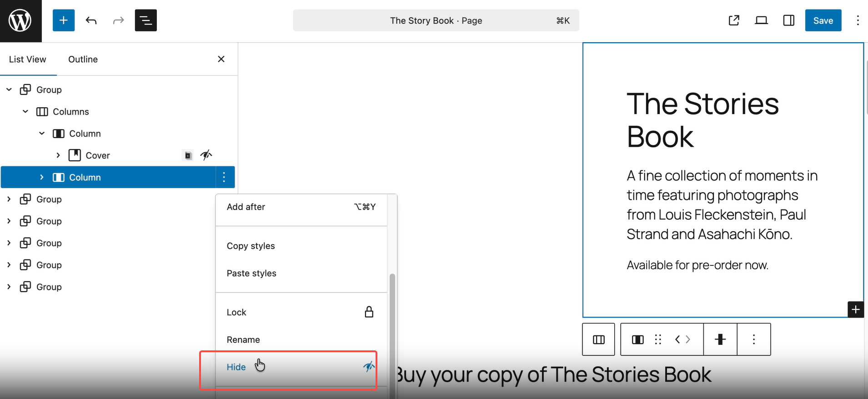Screen dimensions: 868x399
Task: Click the context menu scrollbar
Action: point(392,318)
